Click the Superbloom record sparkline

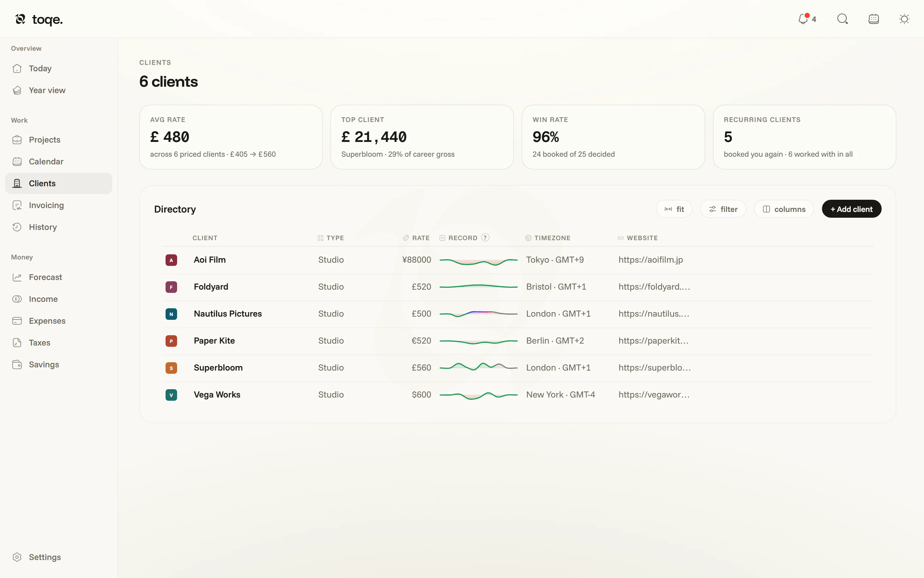coord(478,367)
